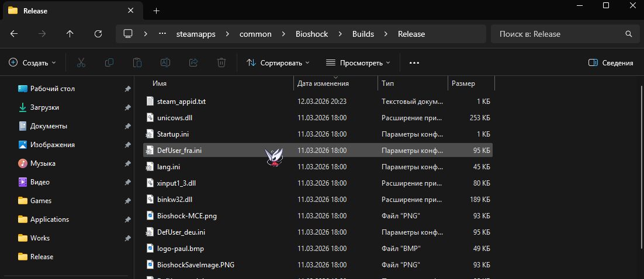Click the Release breadcrumb
Viewport: 644px width, 279px height.
click(x=411, y=34)
